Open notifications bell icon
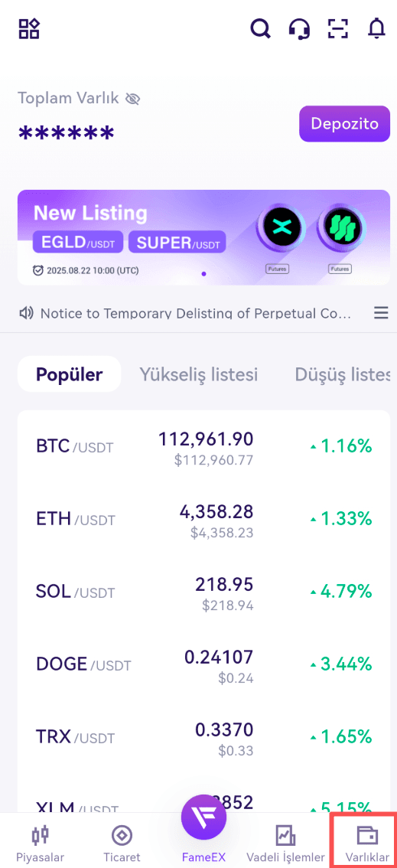The height and width of the screenshot is (868, 397). point(376,28)
